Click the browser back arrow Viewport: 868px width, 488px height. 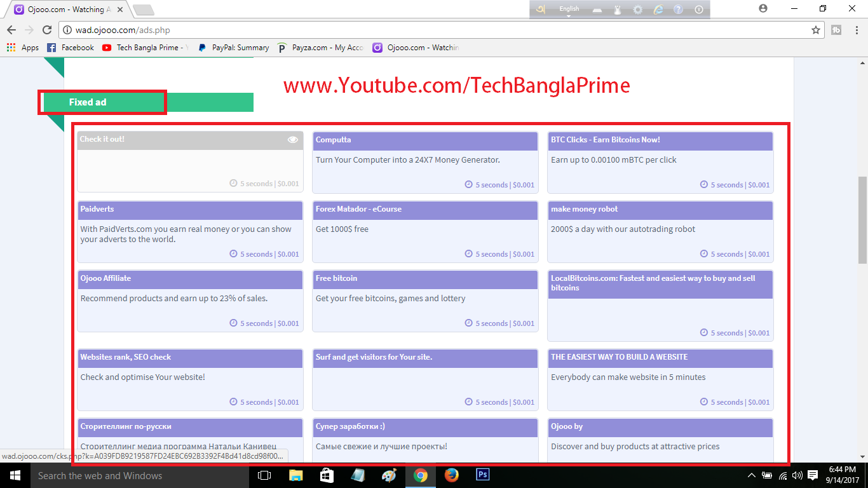pyautogui.click(x=11, y=30)
